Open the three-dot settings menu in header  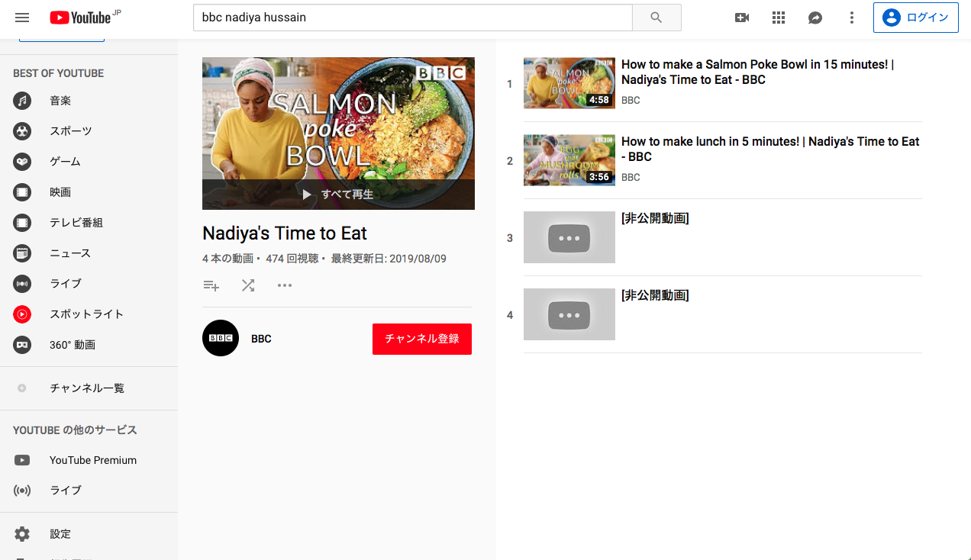(x=852, y=18)
